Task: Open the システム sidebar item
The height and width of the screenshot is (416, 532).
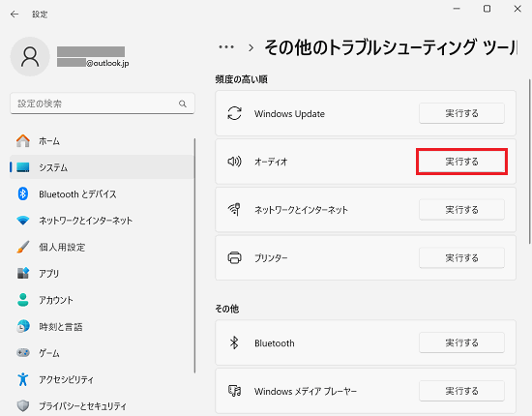Action: [103, 167]
